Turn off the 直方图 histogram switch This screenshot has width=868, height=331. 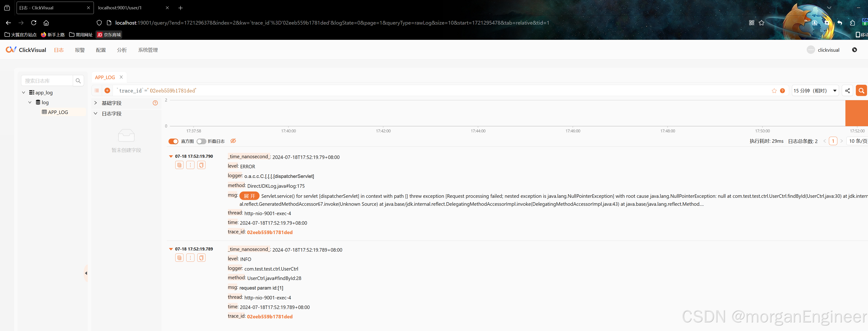pos(173,141)
